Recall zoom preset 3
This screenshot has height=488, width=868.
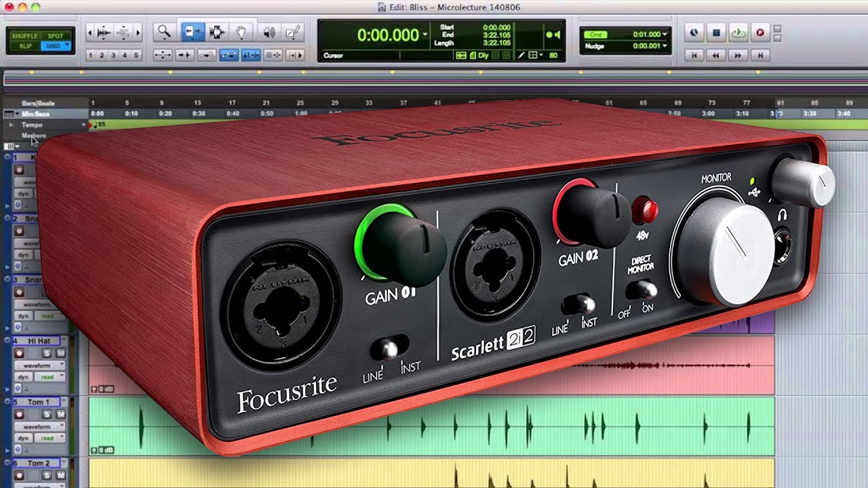pos(114,55)
